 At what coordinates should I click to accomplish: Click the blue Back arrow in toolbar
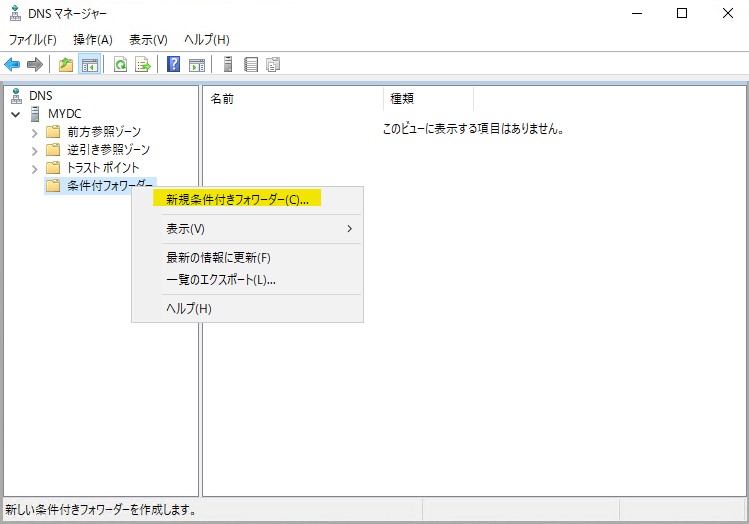[x=12, y=64]
